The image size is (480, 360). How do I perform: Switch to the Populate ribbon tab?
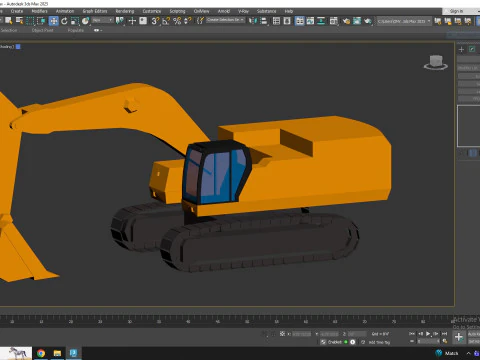[x=76, y=30]
